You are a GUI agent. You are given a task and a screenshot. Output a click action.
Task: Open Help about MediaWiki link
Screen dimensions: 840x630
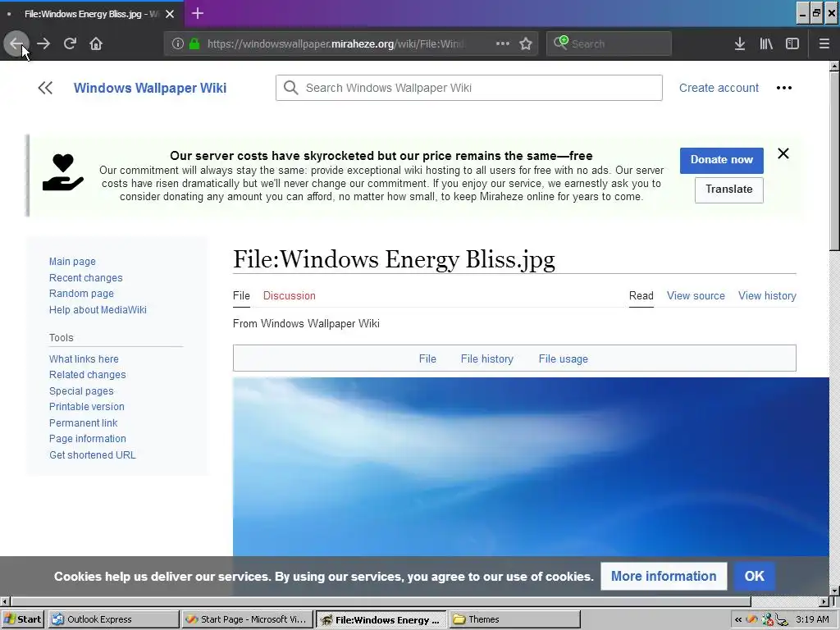[98, 309]
